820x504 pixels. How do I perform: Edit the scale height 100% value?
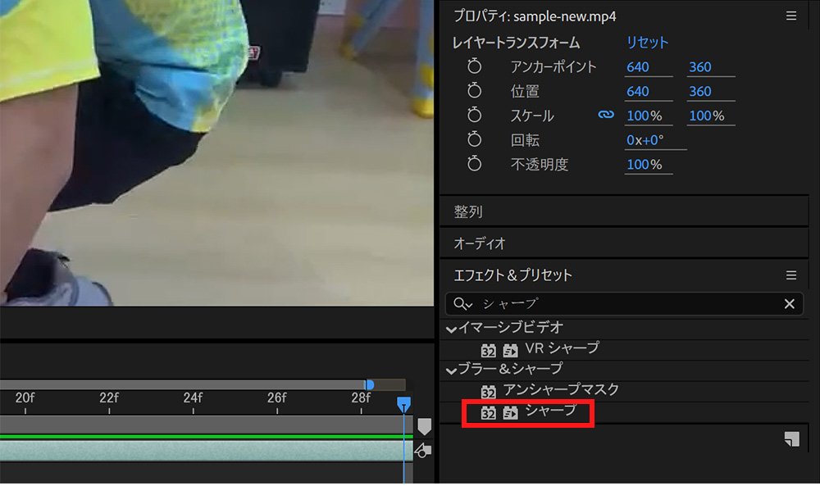707,116
